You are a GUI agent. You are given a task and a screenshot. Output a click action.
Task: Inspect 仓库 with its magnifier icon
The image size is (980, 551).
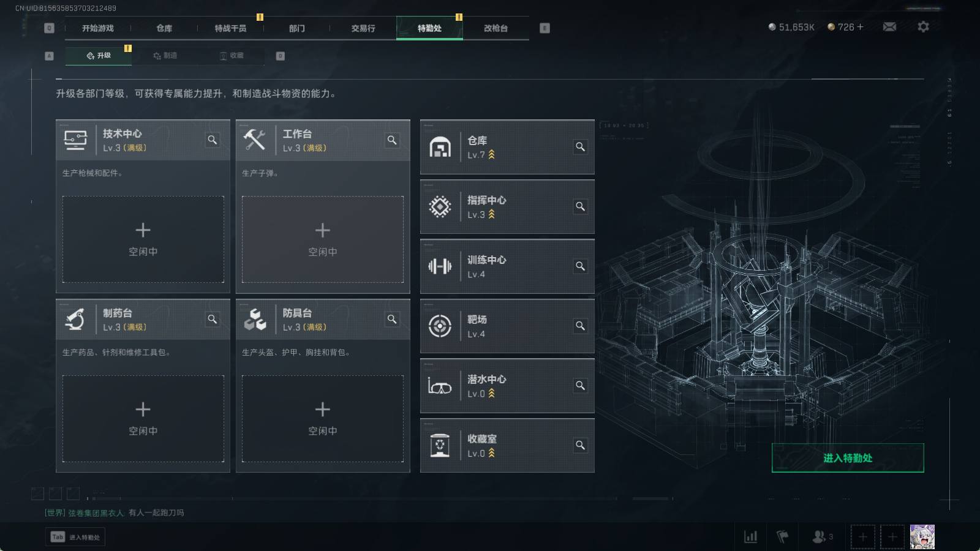580,147
